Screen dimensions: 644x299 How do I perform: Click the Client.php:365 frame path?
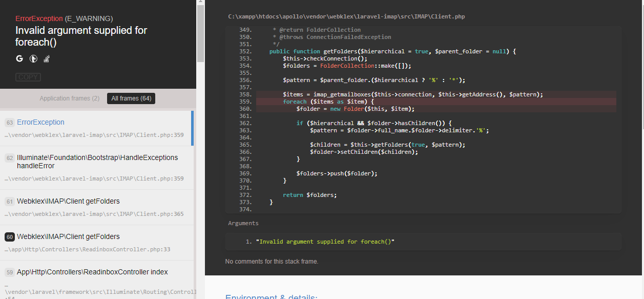pos(96,214)
